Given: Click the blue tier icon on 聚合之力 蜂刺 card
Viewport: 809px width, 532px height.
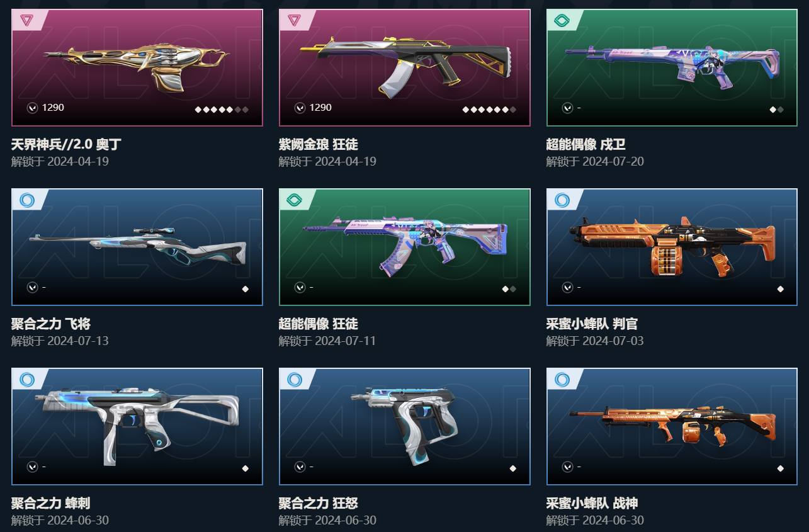Looking at the screenshot, I should pos(27,380).
